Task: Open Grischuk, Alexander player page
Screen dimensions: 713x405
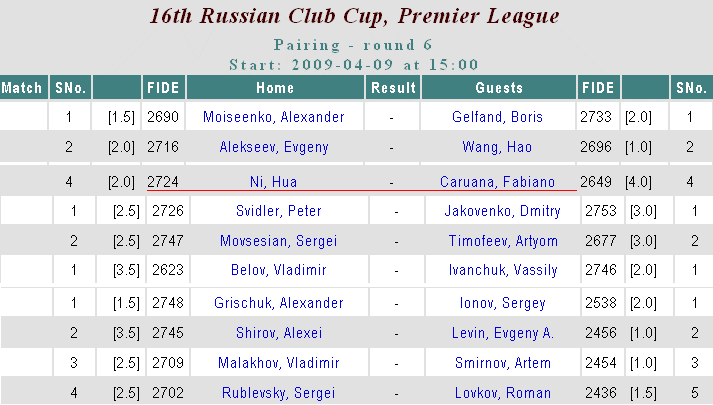Action: click(279, 303)
